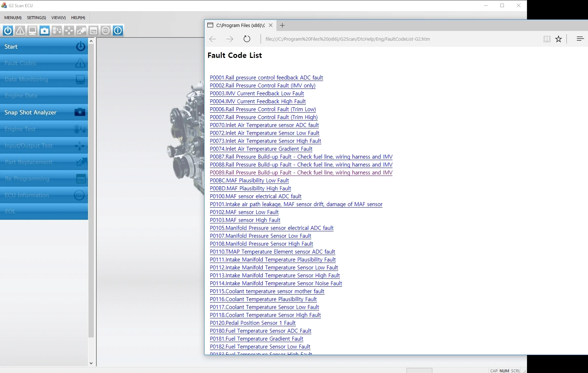
Task: Click the browser address bar URL
Action: (x=347, y=39)
